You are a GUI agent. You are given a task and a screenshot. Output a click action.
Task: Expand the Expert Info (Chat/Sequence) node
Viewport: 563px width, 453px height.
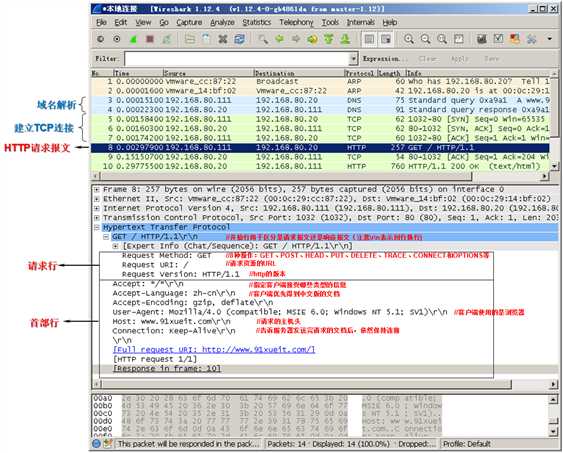click(x=115, y=246)
